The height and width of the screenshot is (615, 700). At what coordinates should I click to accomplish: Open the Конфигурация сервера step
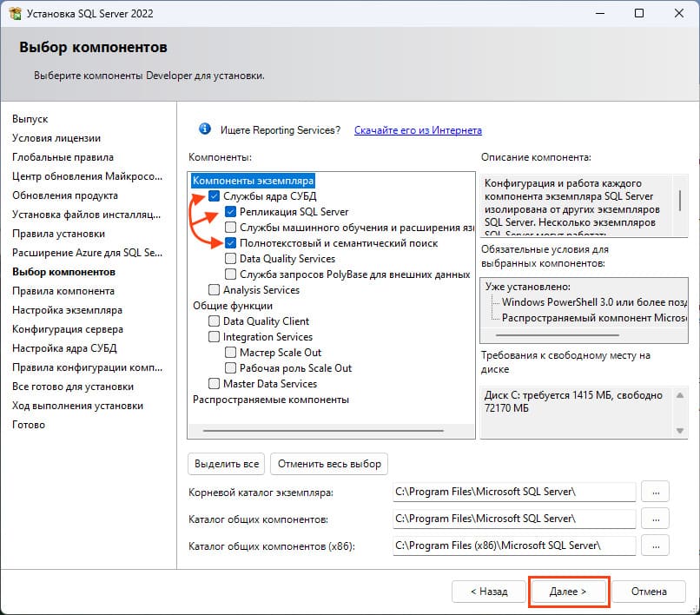[x=68, y=329]
